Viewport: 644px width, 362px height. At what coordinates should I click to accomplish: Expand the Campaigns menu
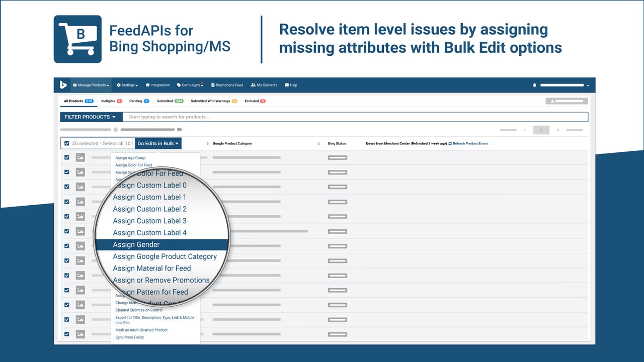coord(190,85)
